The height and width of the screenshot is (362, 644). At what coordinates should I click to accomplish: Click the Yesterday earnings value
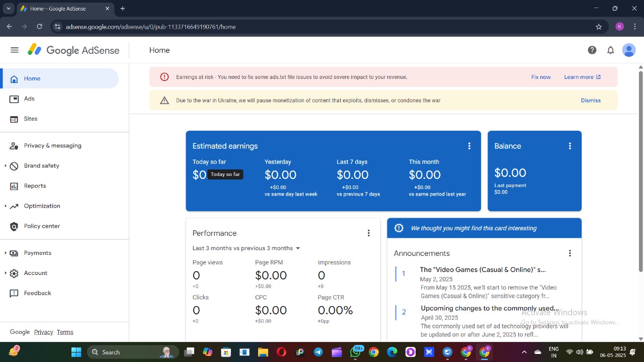pos(280,175)
